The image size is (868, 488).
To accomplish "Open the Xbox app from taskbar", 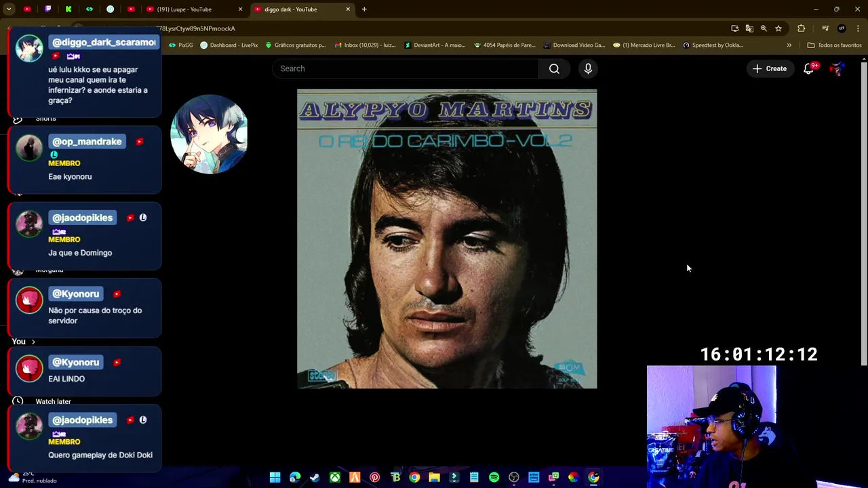I will coord(335,477).
